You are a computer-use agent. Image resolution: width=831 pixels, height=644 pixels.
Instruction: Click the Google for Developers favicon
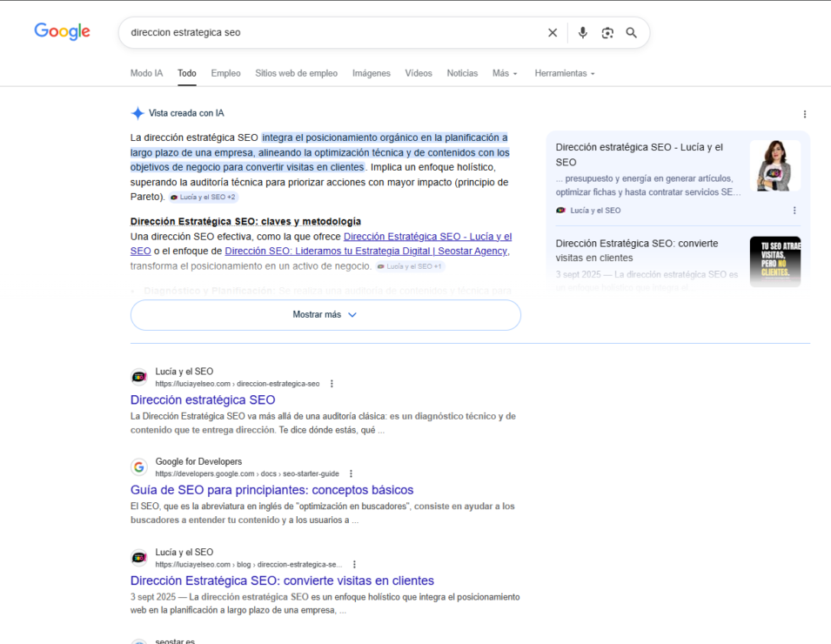click(139, 467)
